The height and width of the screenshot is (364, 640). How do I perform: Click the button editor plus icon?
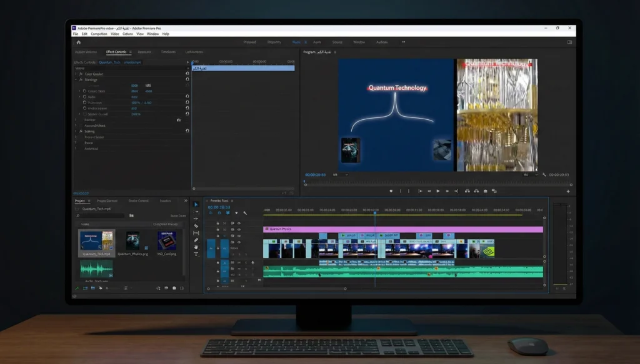pyautogui.click(x=567, y=191)
